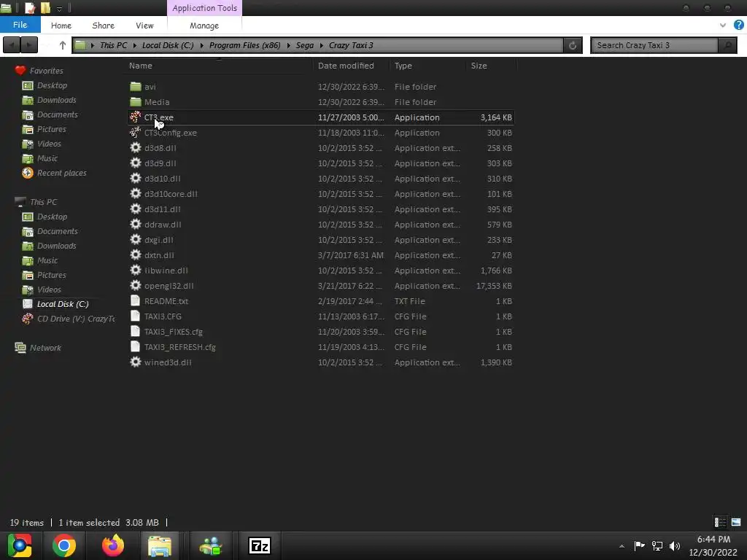Focus the Search Crazy Taxi 3 box

654,45
